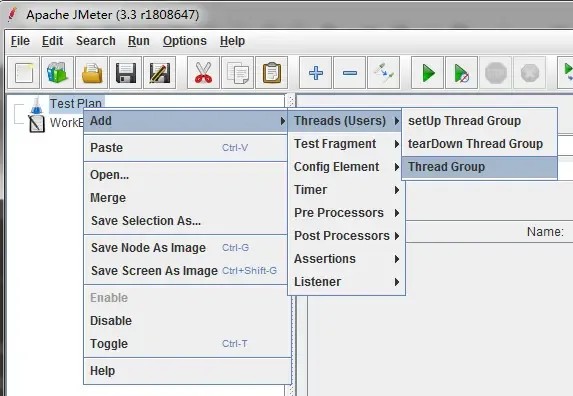The image size is (573, 396).
Task: Click the Cut scissors icon
Action: [203, 73]
